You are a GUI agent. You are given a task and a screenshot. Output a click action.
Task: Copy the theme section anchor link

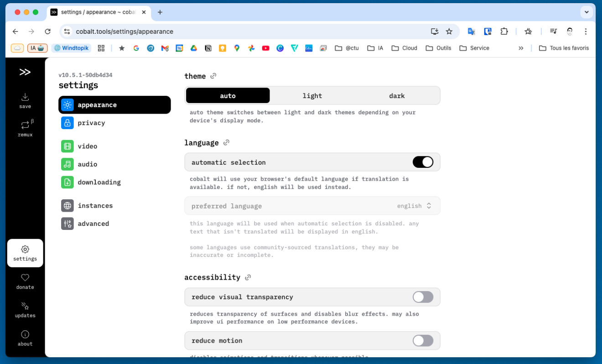coord(213,76)
